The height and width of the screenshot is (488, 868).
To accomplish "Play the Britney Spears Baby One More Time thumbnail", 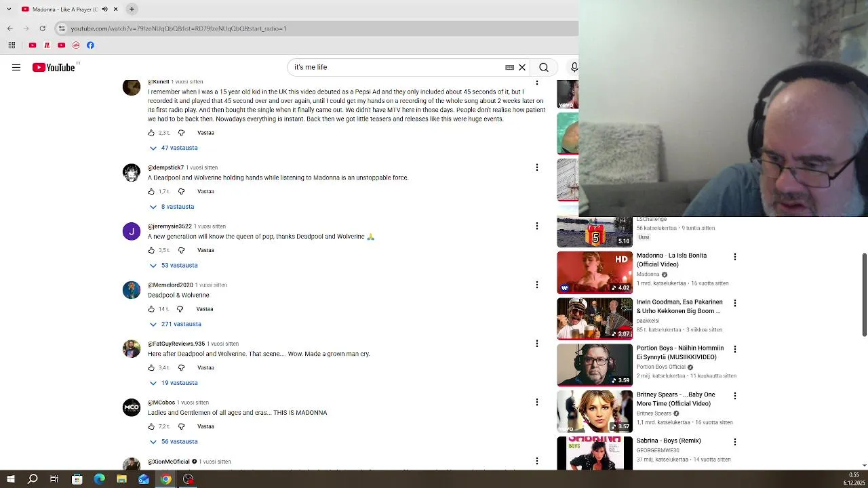I will [595, 411].
